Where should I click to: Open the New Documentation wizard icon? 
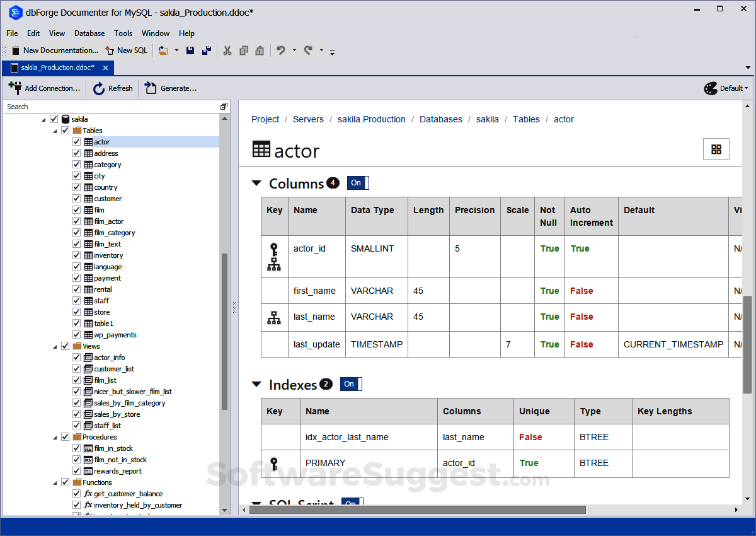click(x=15, y=50)
